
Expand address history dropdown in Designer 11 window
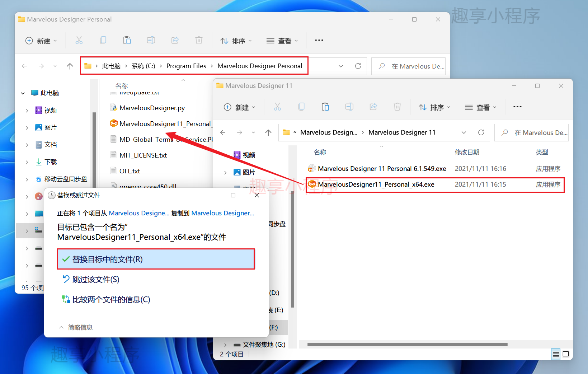[x=464, y=132]
